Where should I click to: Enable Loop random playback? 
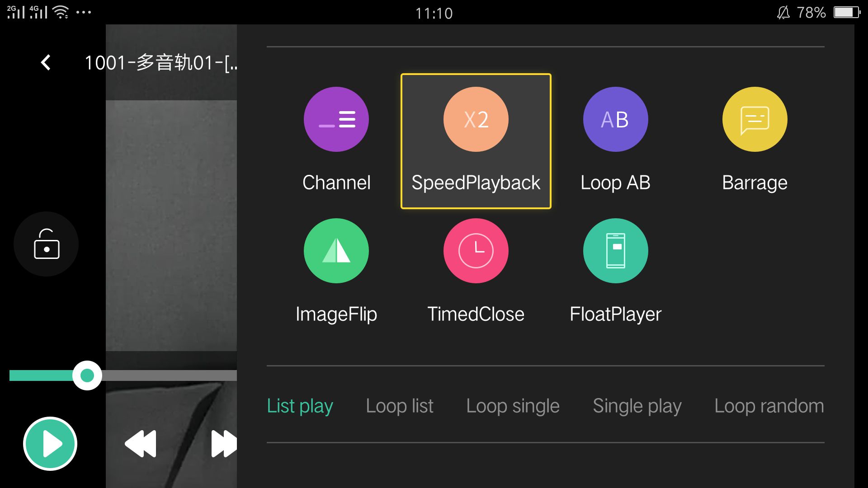[x=769, y=406]
